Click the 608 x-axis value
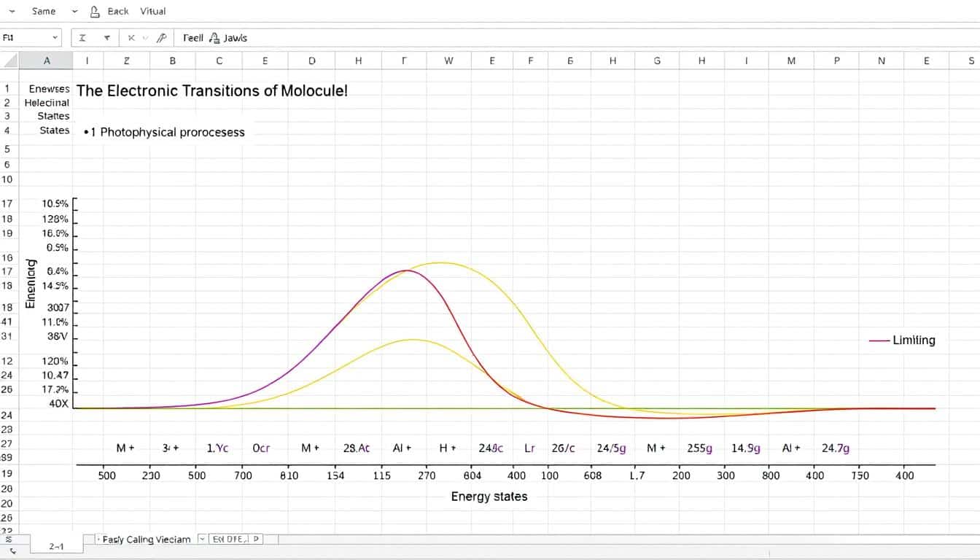 click(x=593, y=475)
